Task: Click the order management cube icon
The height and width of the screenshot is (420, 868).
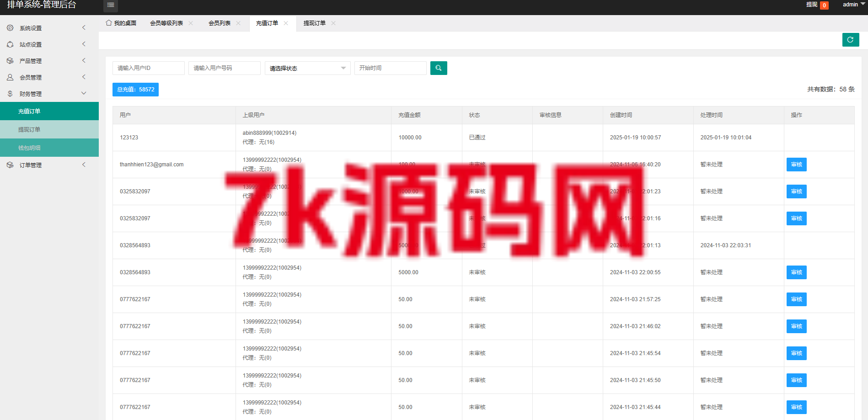Action: [x=10, y=165]
